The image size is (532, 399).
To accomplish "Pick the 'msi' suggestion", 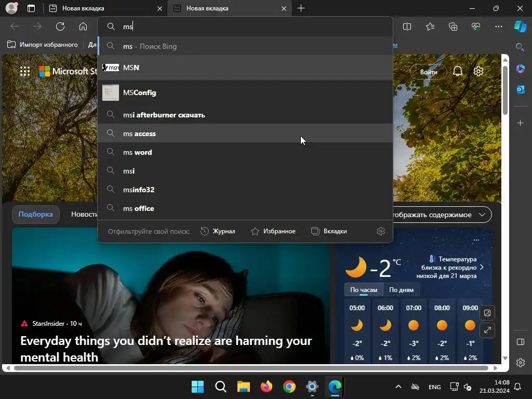I will [x=245, y=170].
